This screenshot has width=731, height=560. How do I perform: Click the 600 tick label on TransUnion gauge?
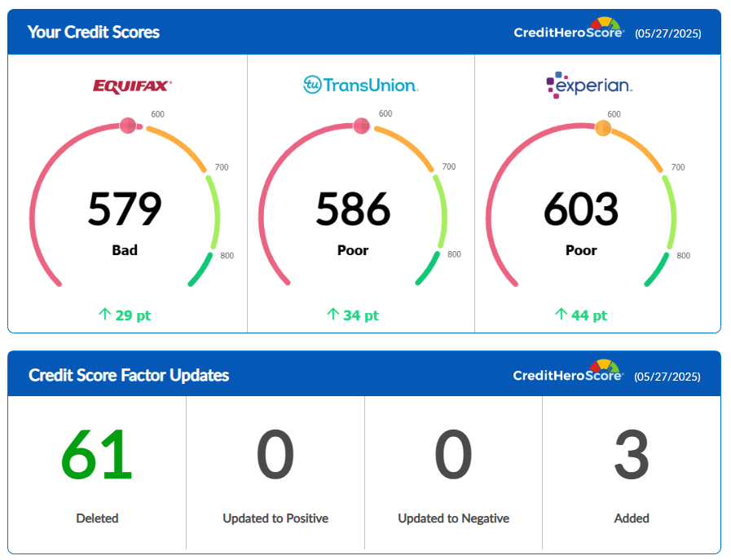[x=385, y=114]
